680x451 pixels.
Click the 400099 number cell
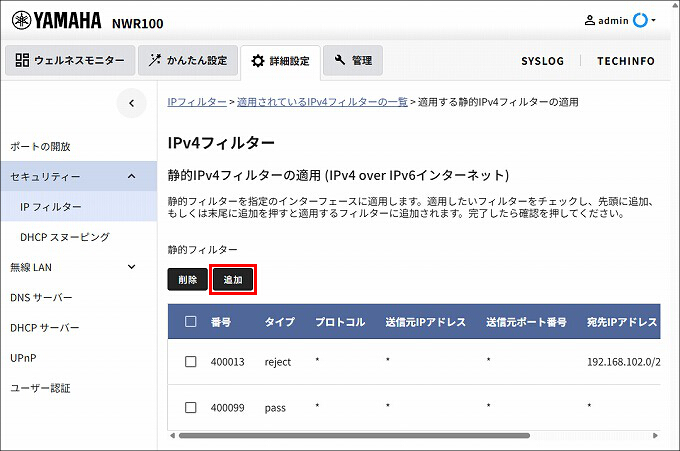coord(228,408)
